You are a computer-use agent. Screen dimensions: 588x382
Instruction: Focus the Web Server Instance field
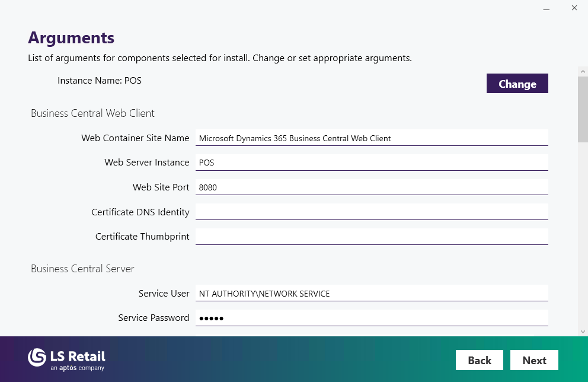(372, 163)
